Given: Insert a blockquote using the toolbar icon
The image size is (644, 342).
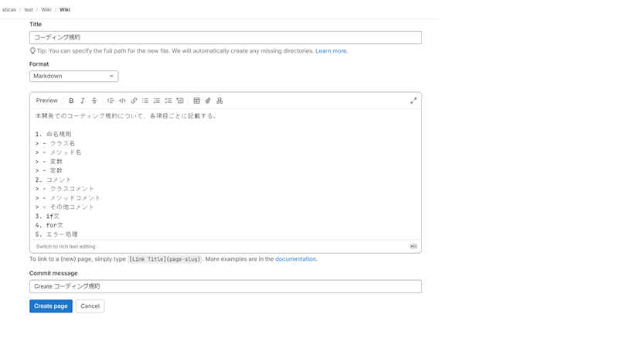Looking at the screenshot, I should (111, 101).
